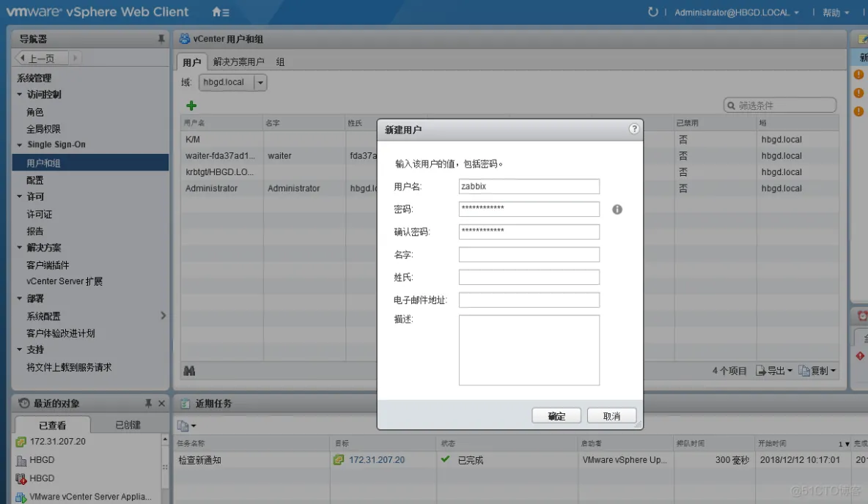Screen dimensions: 868x504
Task: Click the help question mark in dialog
Action: 634,129
